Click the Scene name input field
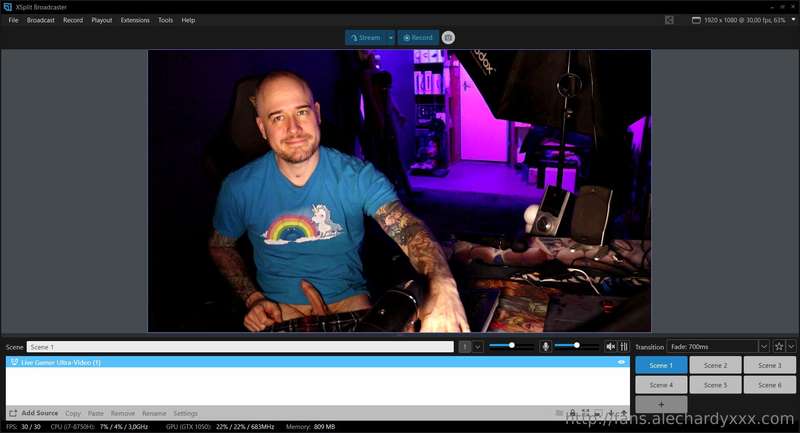This screenshot has height=433, width=800. (240, 347)
